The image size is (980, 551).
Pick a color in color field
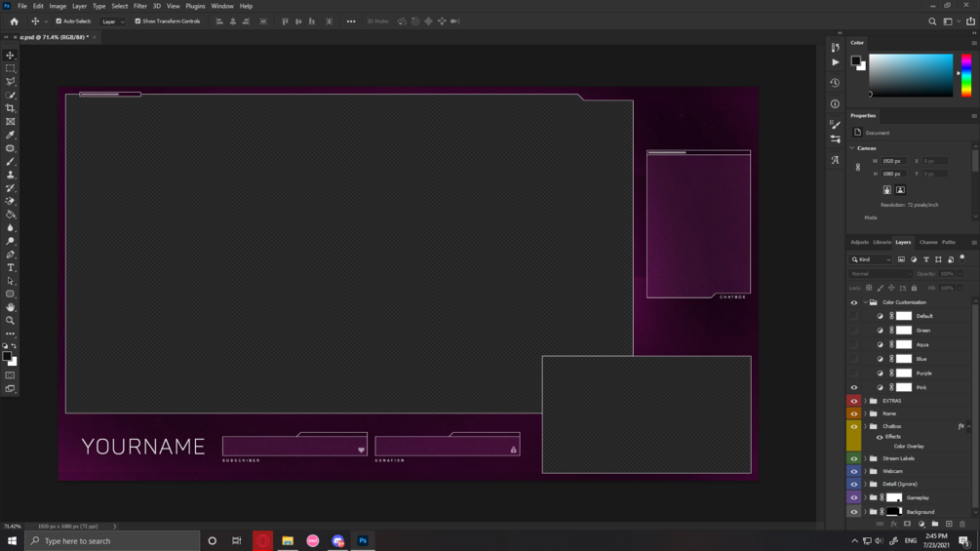click(x=911, y=75)
